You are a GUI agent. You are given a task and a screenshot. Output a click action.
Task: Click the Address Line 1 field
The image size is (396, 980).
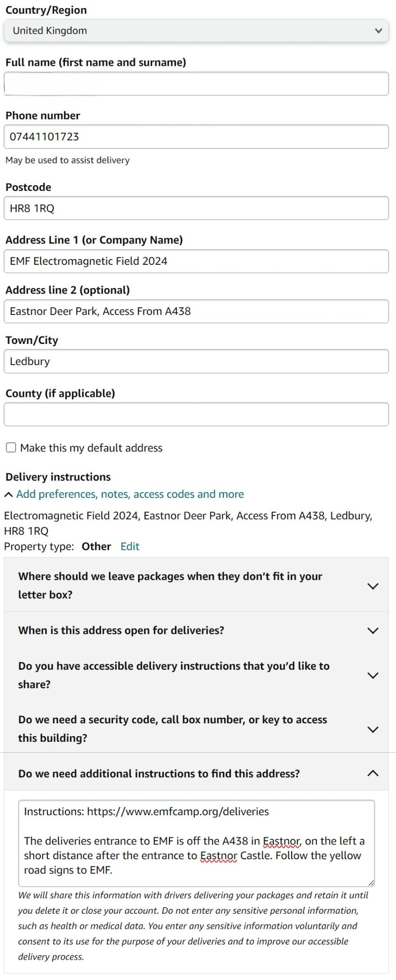(196, 261)
